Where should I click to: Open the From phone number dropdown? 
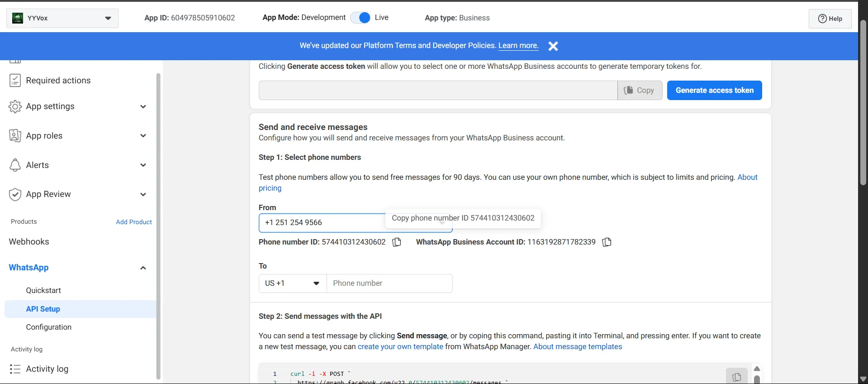click(x=356, y=223)
